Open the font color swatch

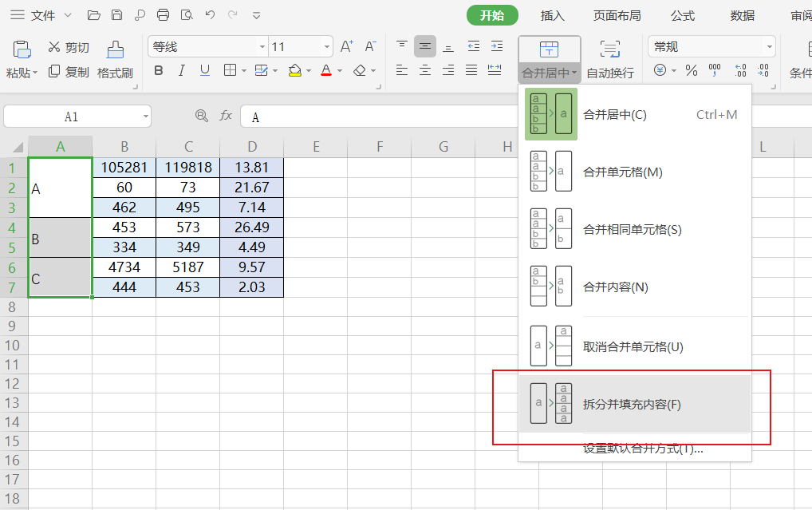(x=325, y=70)
